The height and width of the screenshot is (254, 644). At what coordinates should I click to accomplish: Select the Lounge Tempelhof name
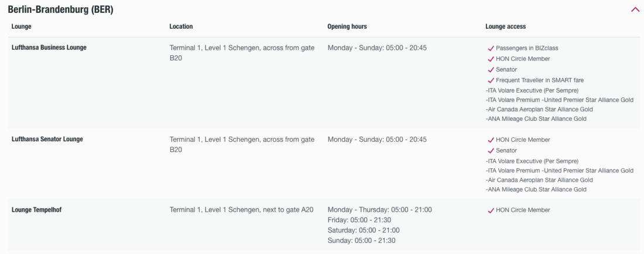[36, 210]
